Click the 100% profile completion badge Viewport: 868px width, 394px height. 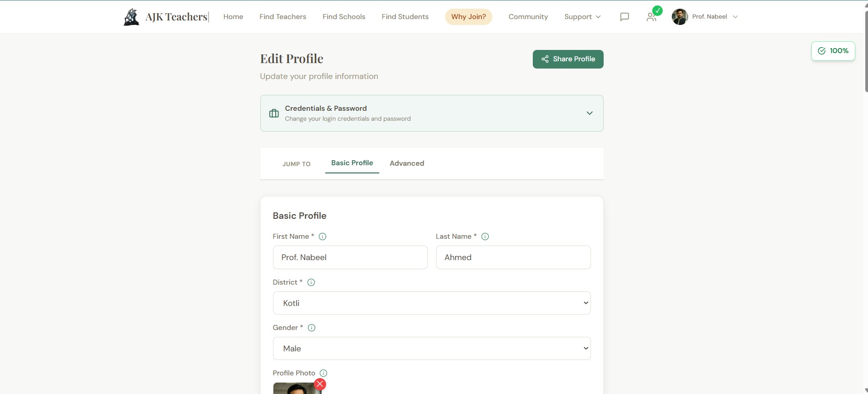pos(833,51)
